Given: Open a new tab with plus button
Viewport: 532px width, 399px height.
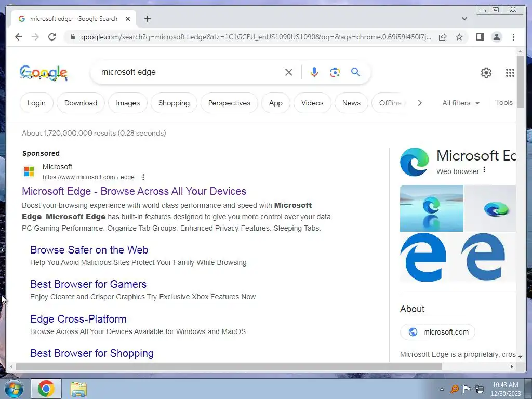Looking at the screenshot, I should [x=147, y=19].
